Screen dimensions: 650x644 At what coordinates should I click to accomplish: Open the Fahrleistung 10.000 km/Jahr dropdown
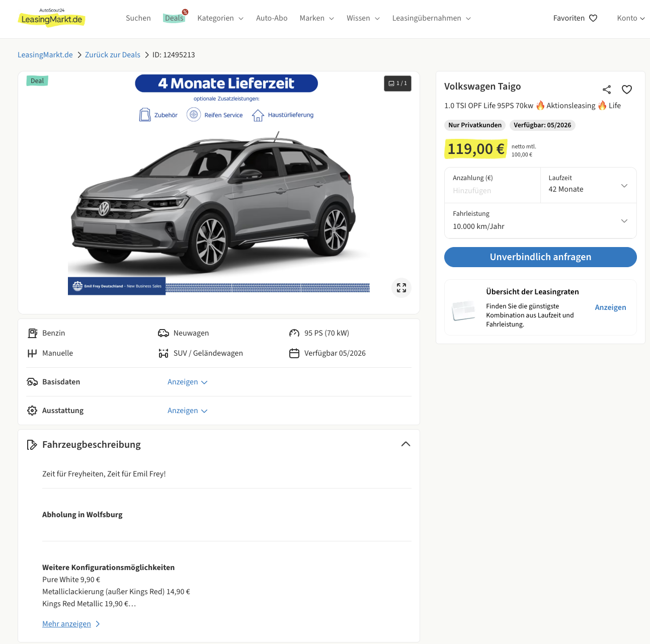click(540, 221)
